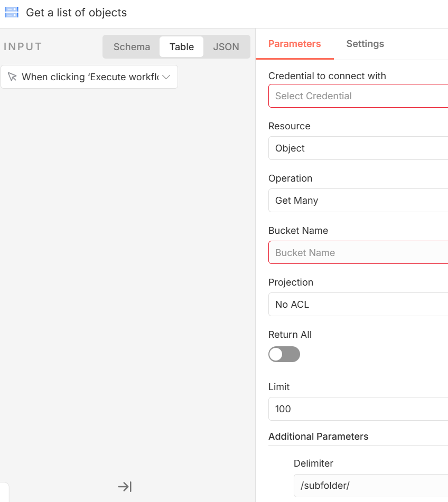Open the Operation dropdown showing Get Many
448x502 pixels.
click(358, 201)
